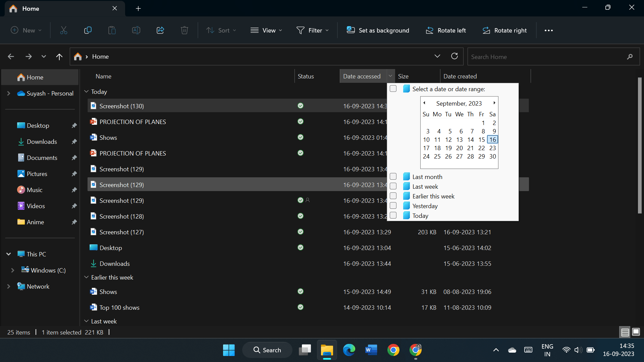Click the vertical scrollbar of file list

[640, 145]
